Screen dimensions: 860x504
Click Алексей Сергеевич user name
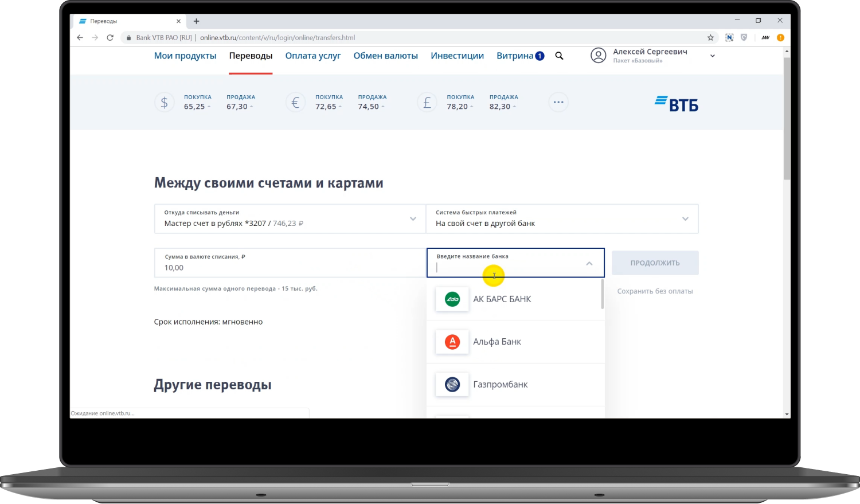pos(650,52)
